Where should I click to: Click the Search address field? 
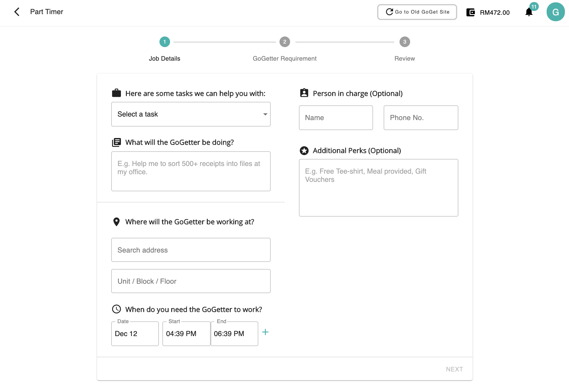tap(191, 250)
